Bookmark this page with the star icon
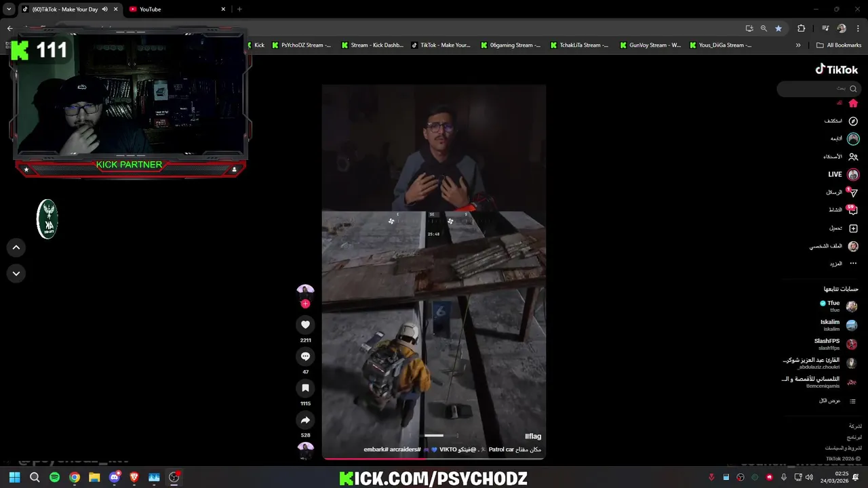This screenshot has height=488, width=868. [x=778, y=28]
